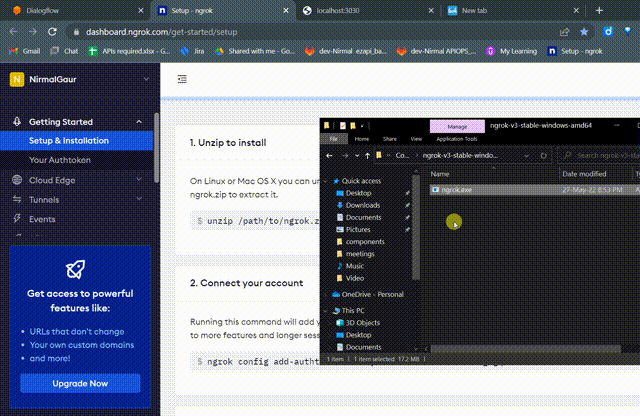Click the Events lightning icon
This screenshot has height=416, width=640.
coord(17,219)
